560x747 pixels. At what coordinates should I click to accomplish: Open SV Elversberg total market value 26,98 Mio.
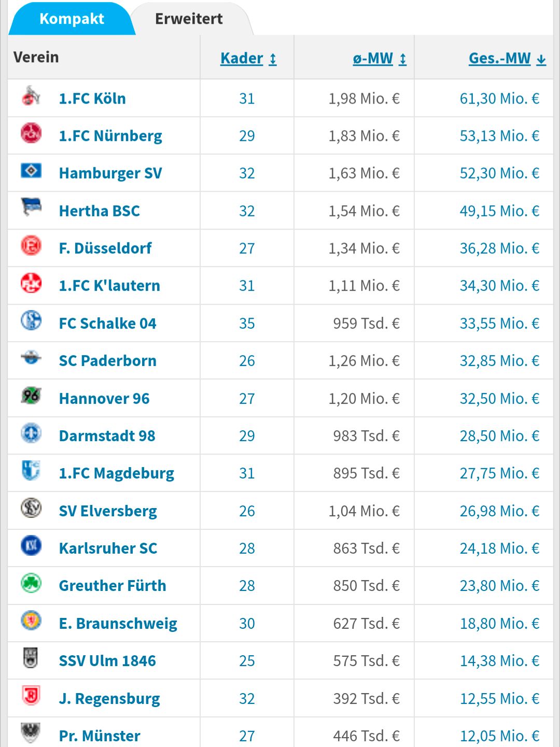(499, 511)
